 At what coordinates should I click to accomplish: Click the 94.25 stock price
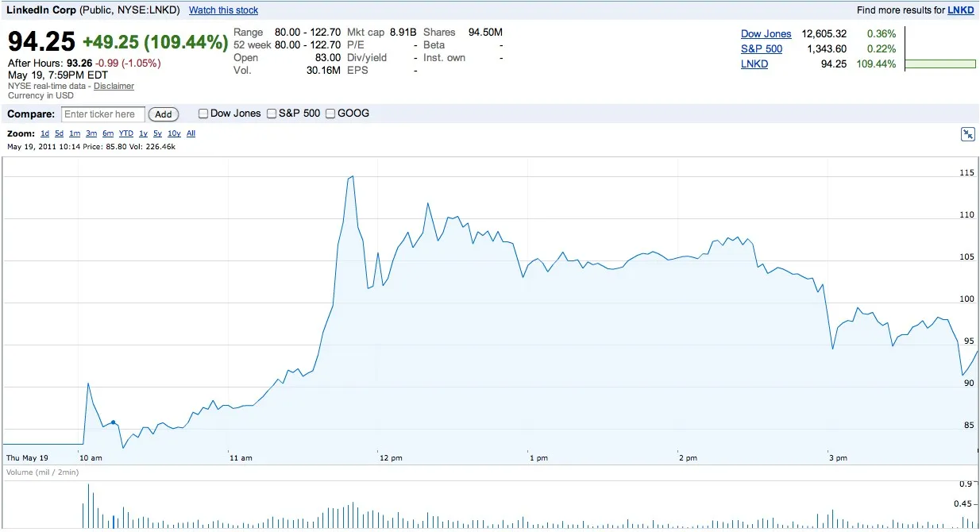41,41
